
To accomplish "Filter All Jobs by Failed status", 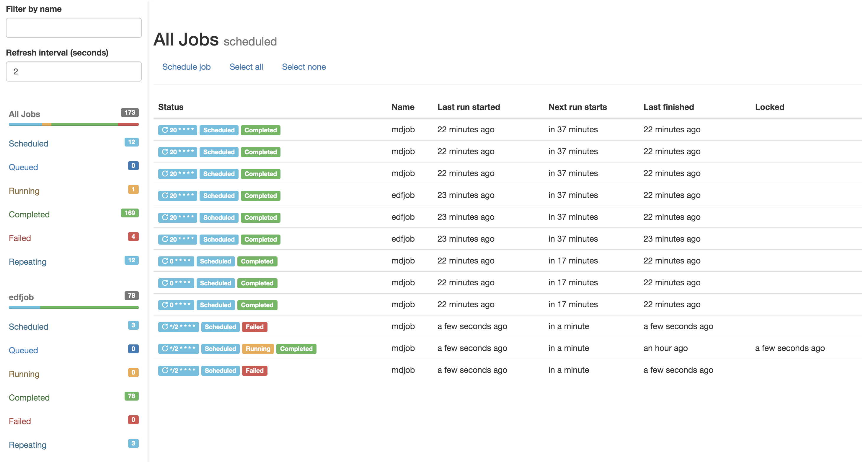I will (19, 238).
